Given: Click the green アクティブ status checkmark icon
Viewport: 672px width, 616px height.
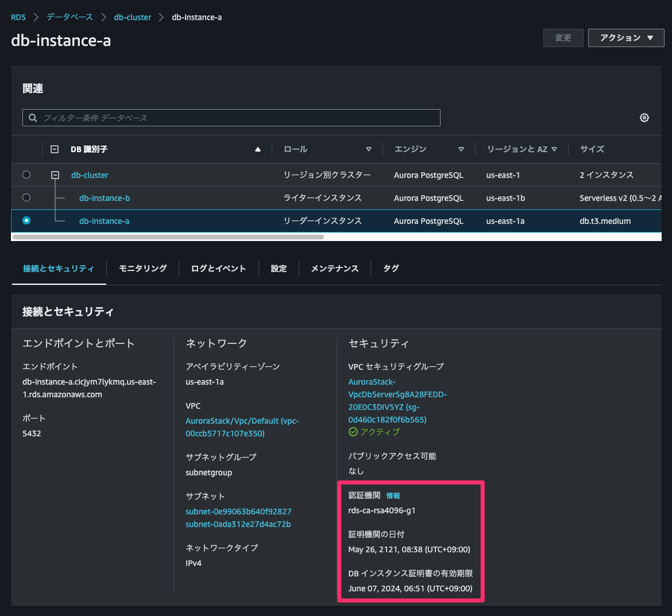Looking at the screenshot, I should coord(353,432).
